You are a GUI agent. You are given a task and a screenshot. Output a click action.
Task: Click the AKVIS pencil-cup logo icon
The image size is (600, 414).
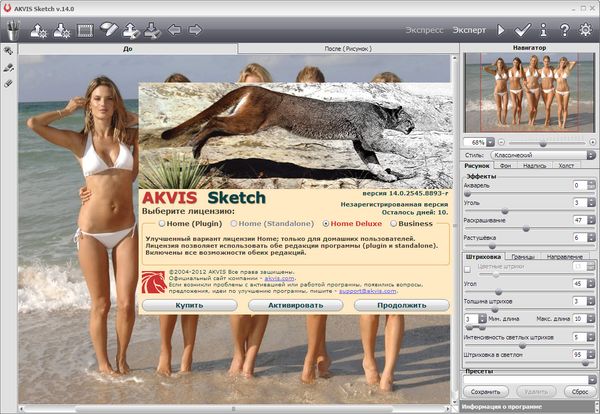pos(13,30)
